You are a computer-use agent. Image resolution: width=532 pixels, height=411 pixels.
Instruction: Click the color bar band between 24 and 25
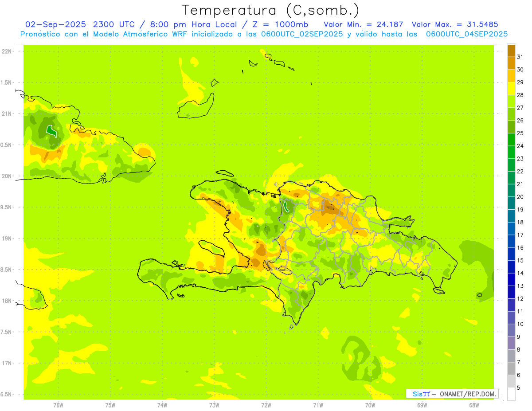[511, 139]
